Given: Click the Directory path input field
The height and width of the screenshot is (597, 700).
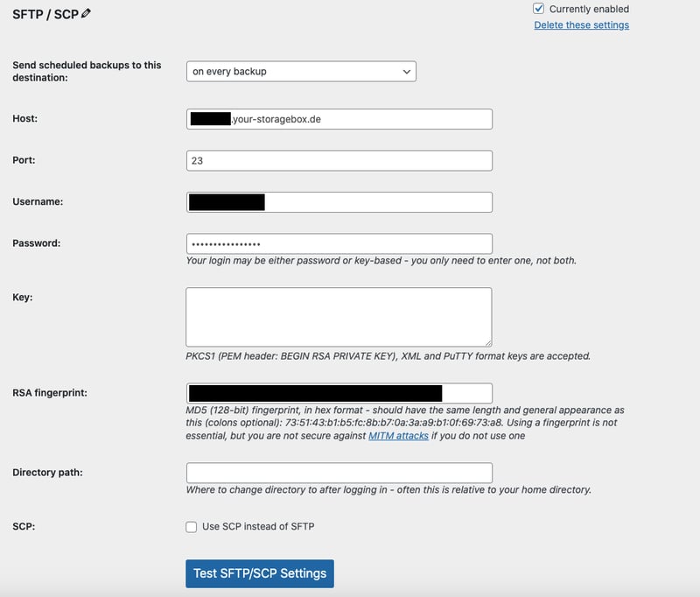Looking at the screenshot, I should pos(339,473).
